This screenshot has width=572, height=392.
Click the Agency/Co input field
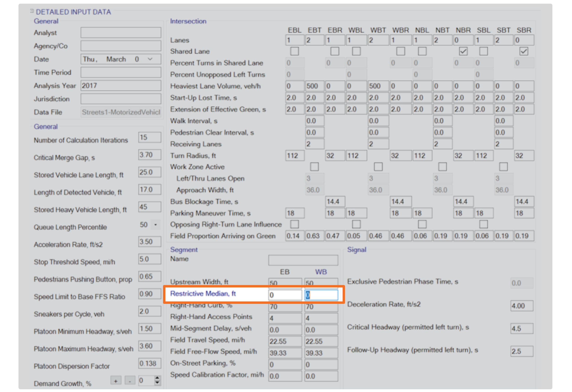[121, 46]
